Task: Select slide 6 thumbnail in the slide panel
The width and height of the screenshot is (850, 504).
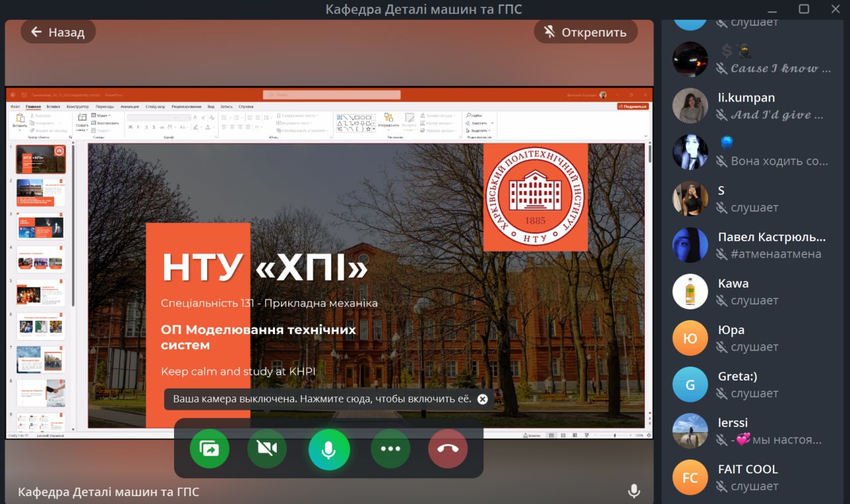Action: [41, 327]
